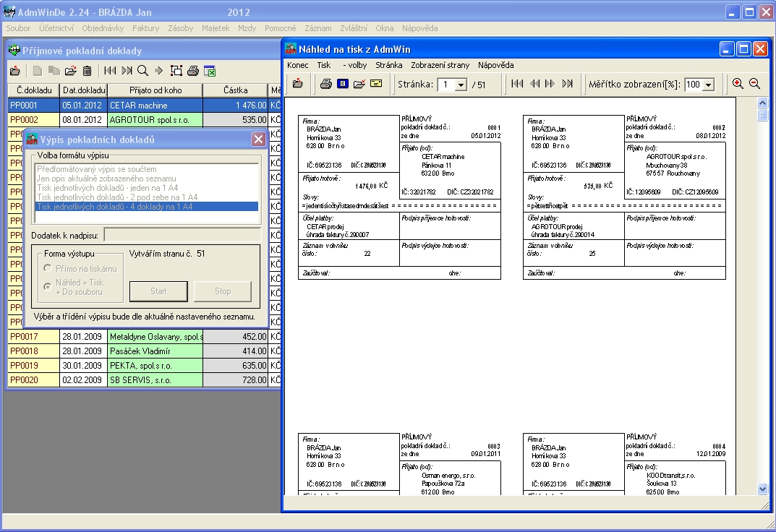This screenshot has height=532, width=776.
Task: Click the trash delete icon
Action: pos(87,71)
